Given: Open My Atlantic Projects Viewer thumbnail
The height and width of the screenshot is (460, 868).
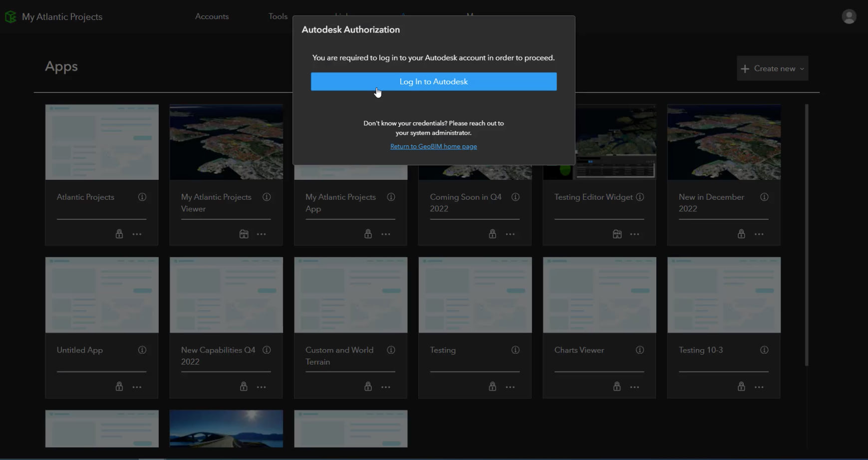Looking at the screenshot, I should click(226, 142).
